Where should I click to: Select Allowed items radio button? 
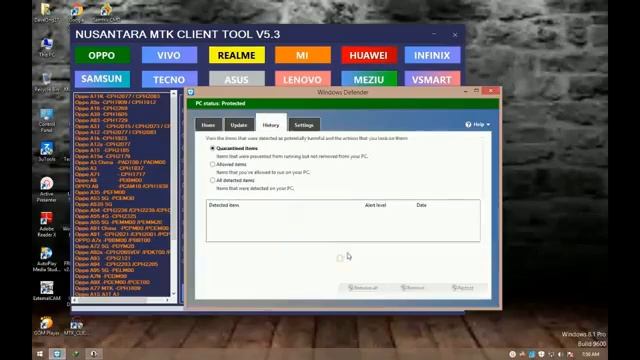212,164
